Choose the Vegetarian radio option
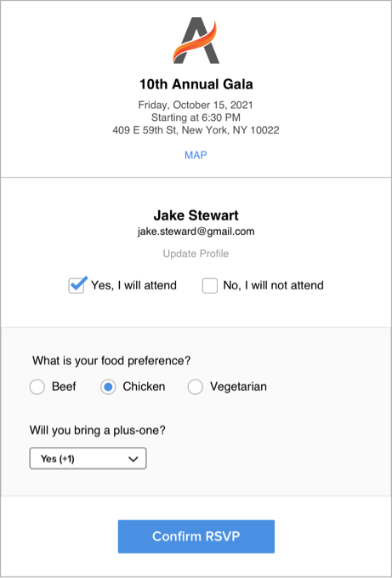The width and height of the screenshot is (392, 578). click(195, 387)
